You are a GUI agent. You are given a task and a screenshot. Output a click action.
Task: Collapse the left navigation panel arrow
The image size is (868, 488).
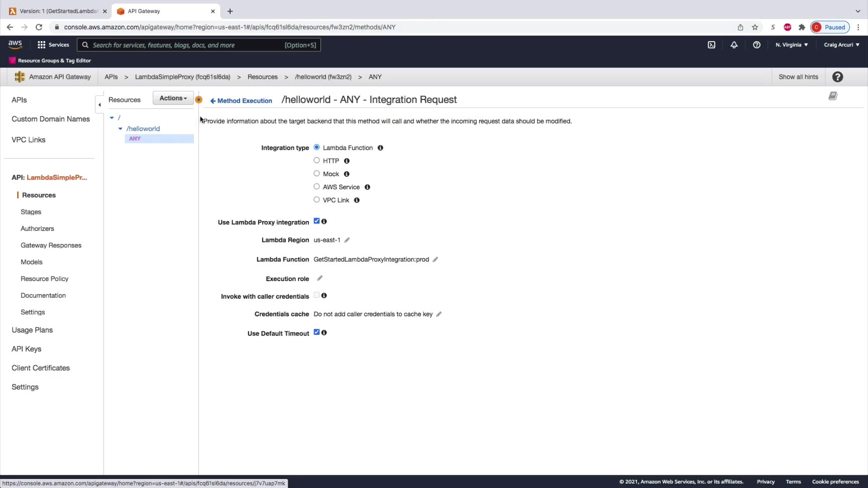pos(99,104)
